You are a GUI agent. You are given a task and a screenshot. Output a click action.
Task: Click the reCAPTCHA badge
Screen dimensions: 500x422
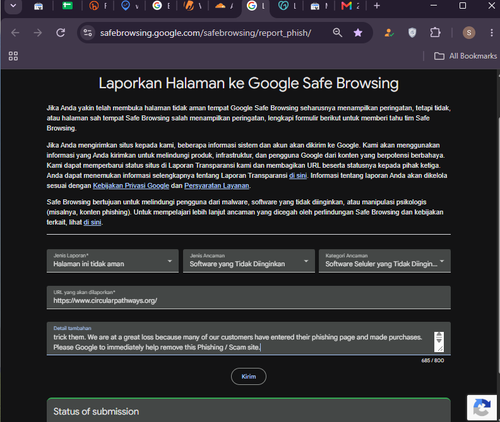(x=482, y=407)
